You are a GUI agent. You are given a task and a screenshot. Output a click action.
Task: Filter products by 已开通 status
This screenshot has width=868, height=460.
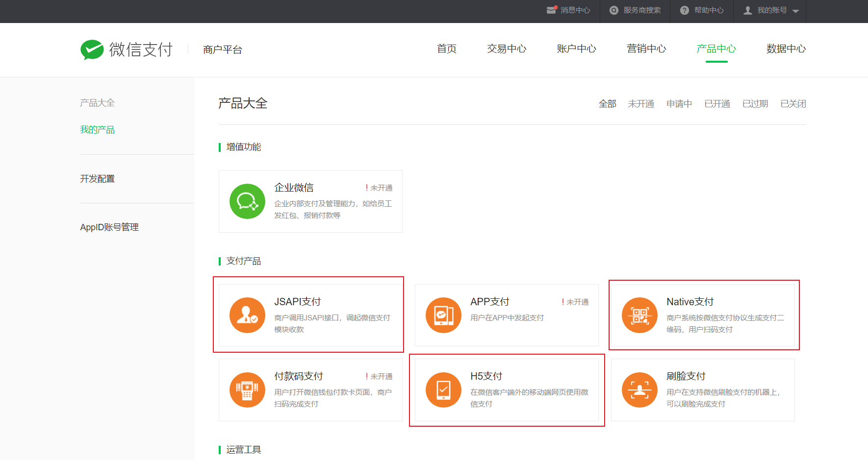point(717,104)
